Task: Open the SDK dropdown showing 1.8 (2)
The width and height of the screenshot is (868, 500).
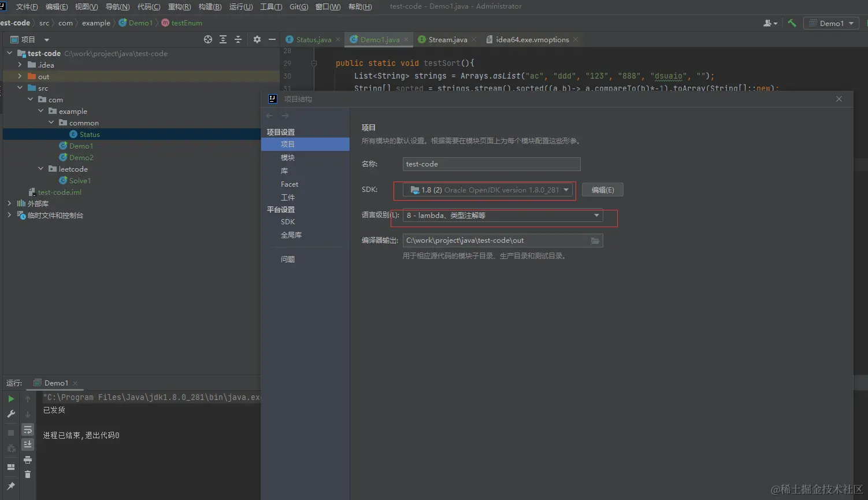Action: [488, 190]
